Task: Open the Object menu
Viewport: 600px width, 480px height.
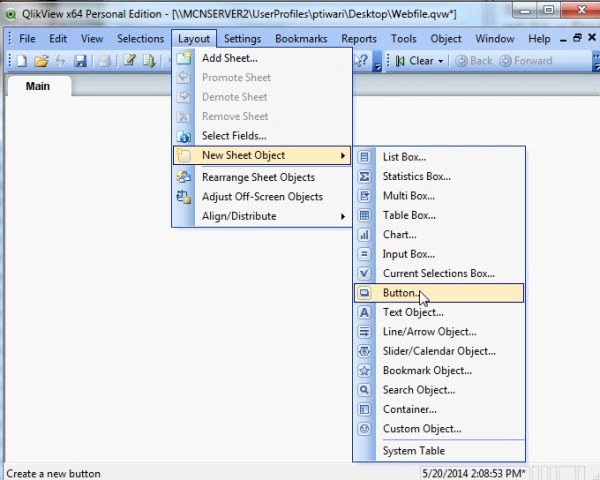Action: click(x=446, y=39)
